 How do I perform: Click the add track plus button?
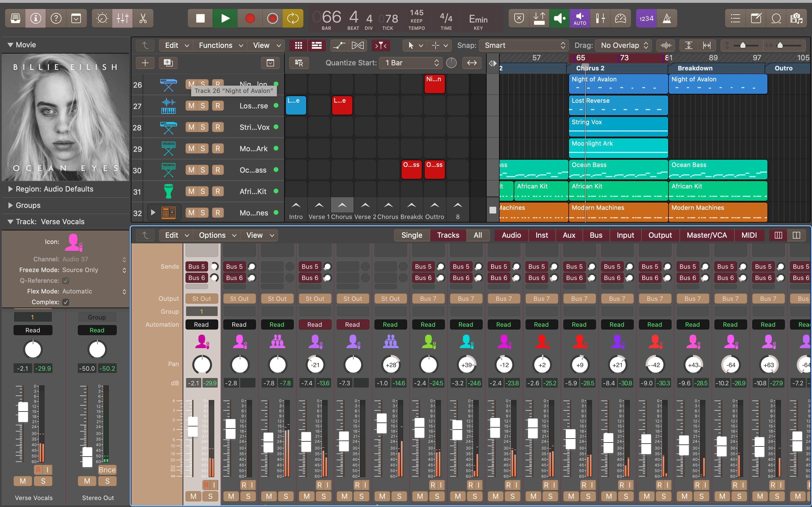(x=145, y=63)
